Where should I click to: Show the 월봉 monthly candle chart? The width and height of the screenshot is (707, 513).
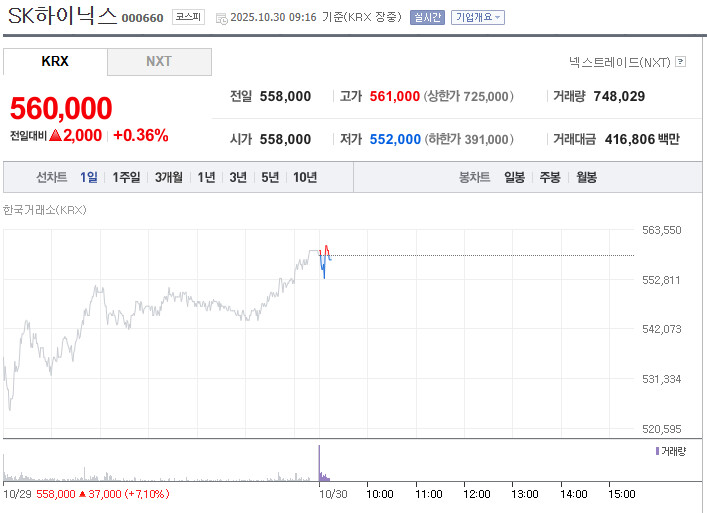586,177
